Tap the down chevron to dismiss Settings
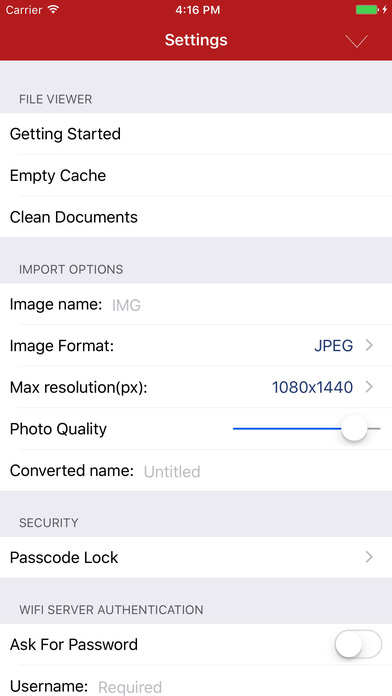Image resolution: width=392 pixels, height=696 pixels. [356, 41]
